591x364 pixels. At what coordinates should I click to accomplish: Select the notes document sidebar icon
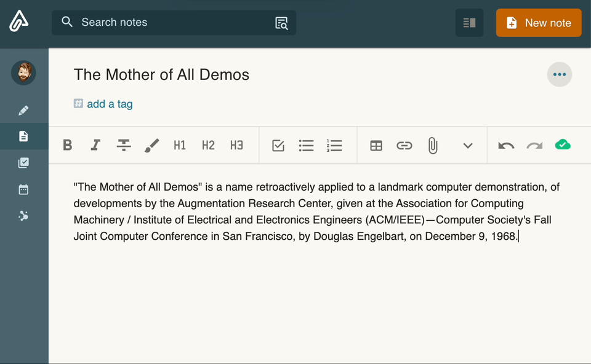(23, 136)
